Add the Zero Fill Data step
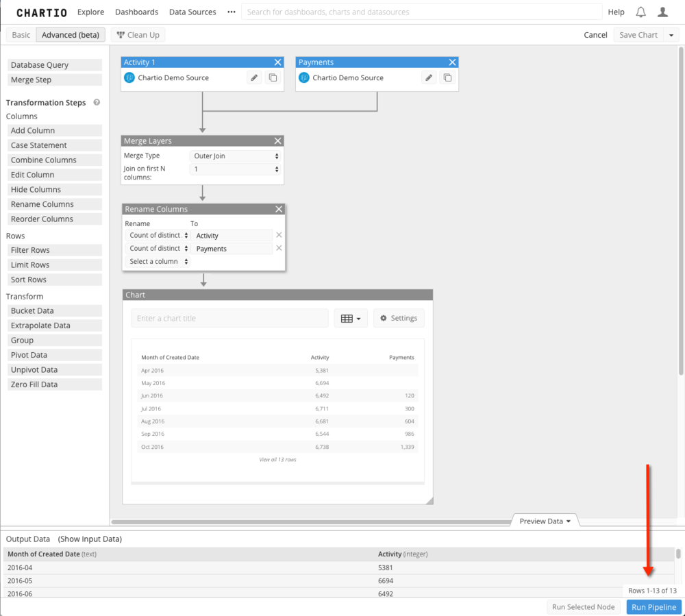Image resolution: width=685 pixels, height=616 pixels. (x=55, y=384)
